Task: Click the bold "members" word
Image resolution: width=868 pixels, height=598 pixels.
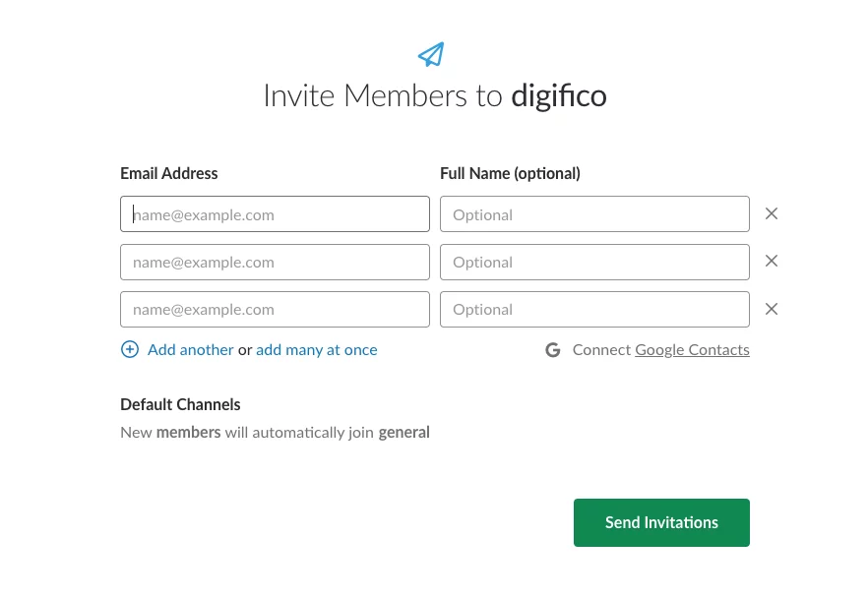Action: pyautogui.click(x=188, y=432)
